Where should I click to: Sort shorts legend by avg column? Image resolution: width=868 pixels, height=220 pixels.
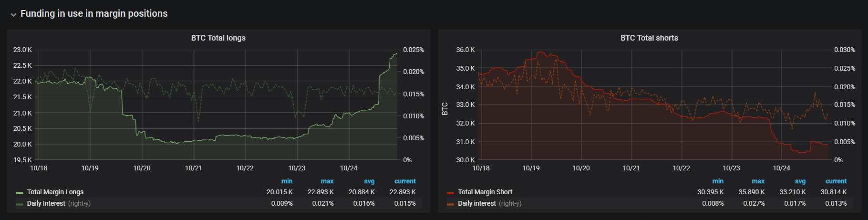[x=800, y=181]
